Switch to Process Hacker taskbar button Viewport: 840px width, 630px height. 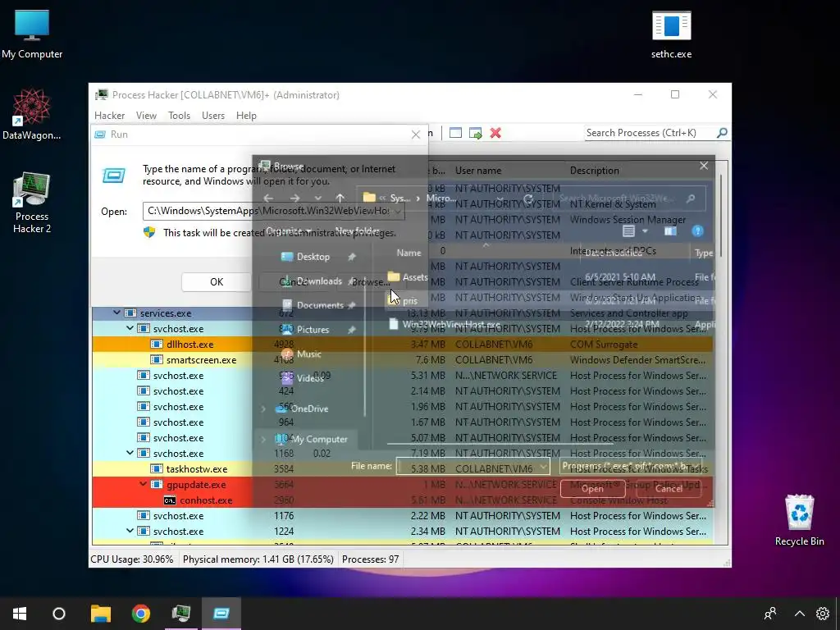point(181,614)
